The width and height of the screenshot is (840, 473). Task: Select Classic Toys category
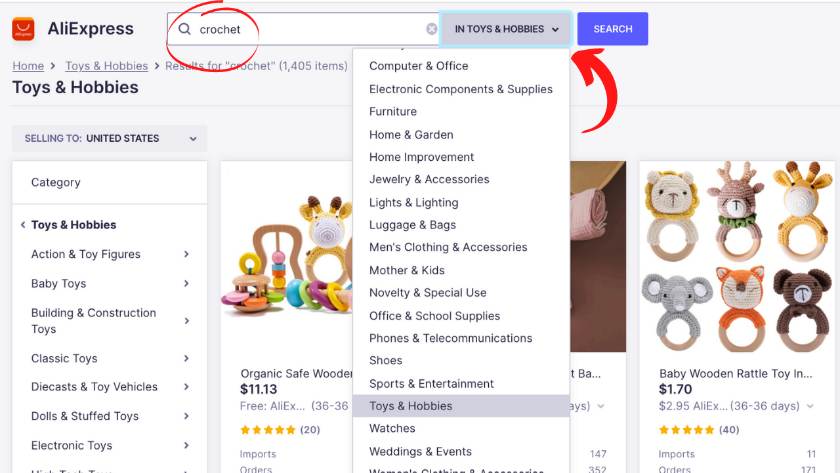[64, 358]
